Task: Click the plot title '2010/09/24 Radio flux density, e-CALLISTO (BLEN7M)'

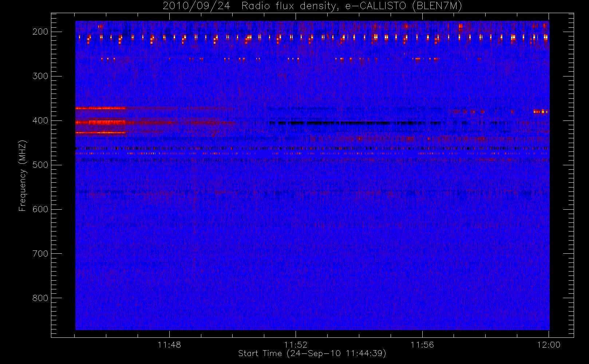Action: 312,6
